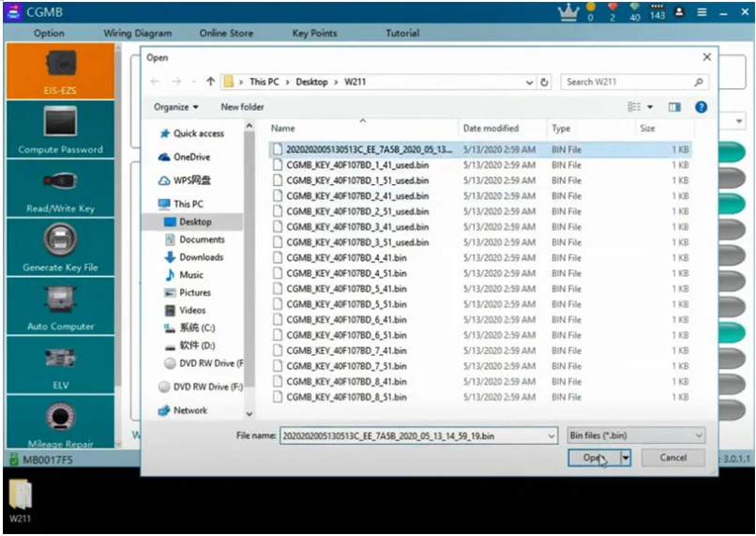Image resolution: width=756 pixels, height=536 pixels.
Task: Open the recent locations dropdown arrow
Action: [194, 82]
